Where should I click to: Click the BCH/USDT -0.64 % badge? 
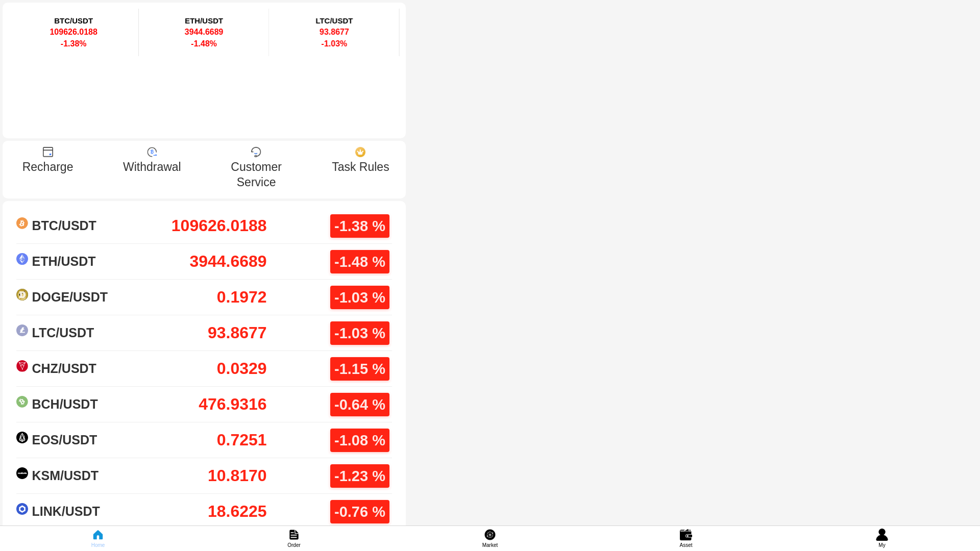(x=360, y=405)
